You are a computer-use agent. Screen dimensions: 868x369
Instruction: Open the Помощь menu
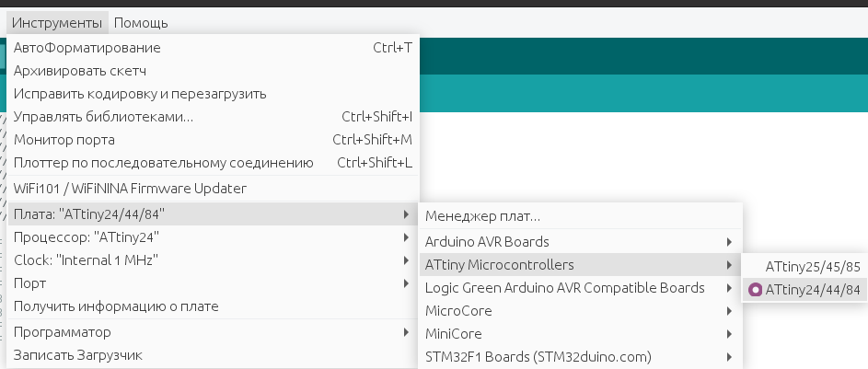141,22
